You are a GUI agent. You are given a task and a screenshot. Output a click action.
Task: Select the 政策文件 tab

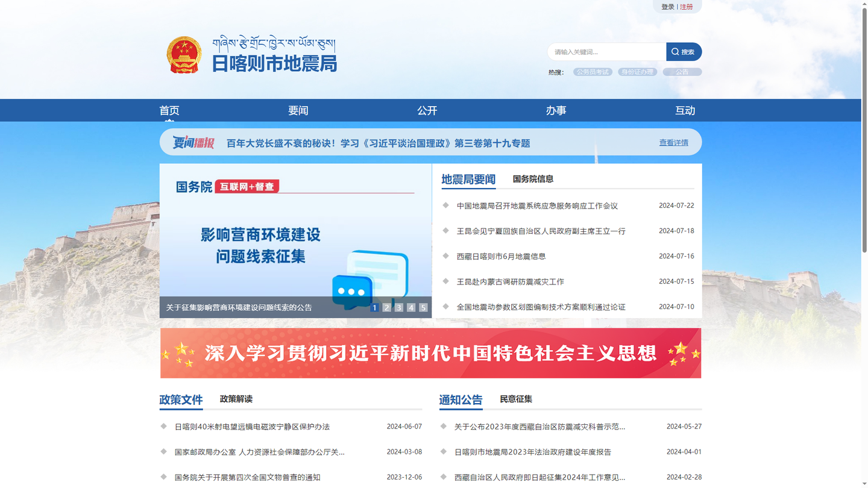click(181, 399)
